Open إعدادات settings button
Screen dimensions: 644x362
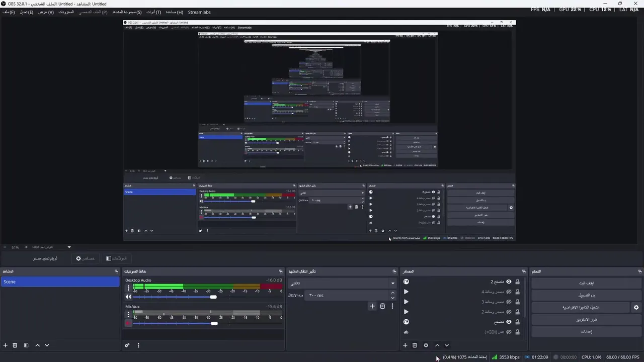(586, 331)
